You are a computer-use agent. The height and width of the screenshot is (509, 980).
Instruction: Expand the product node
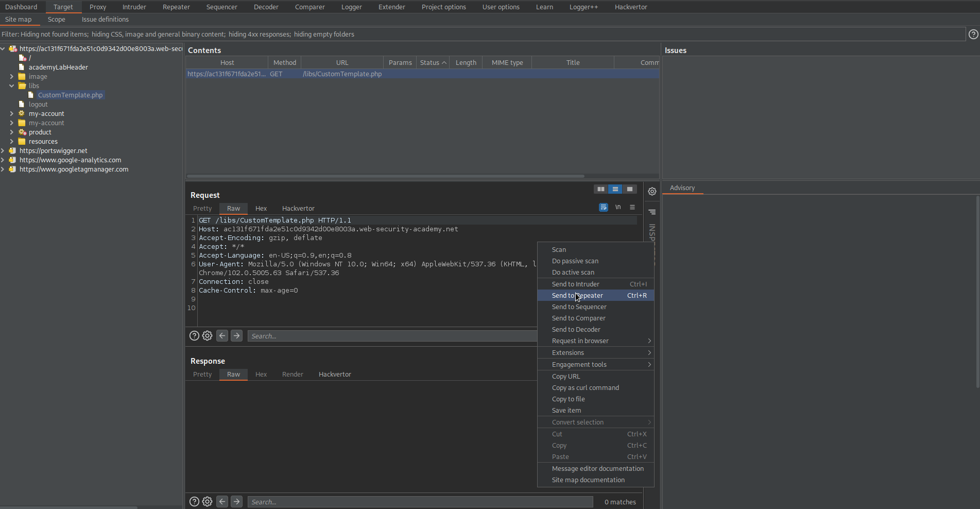[11, 132]
